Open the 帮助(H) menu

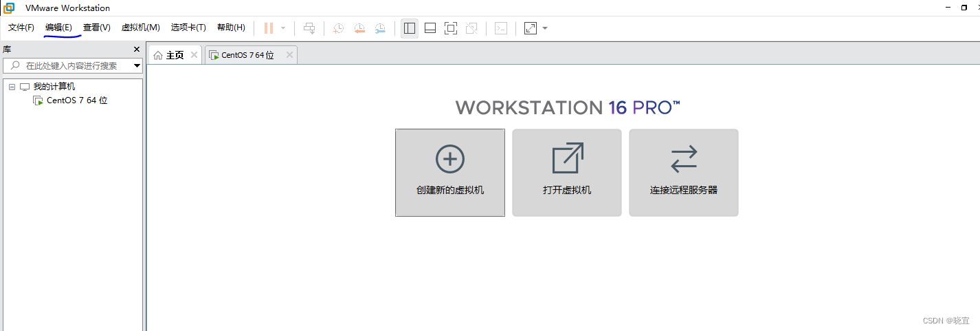(x=231, y=28)
